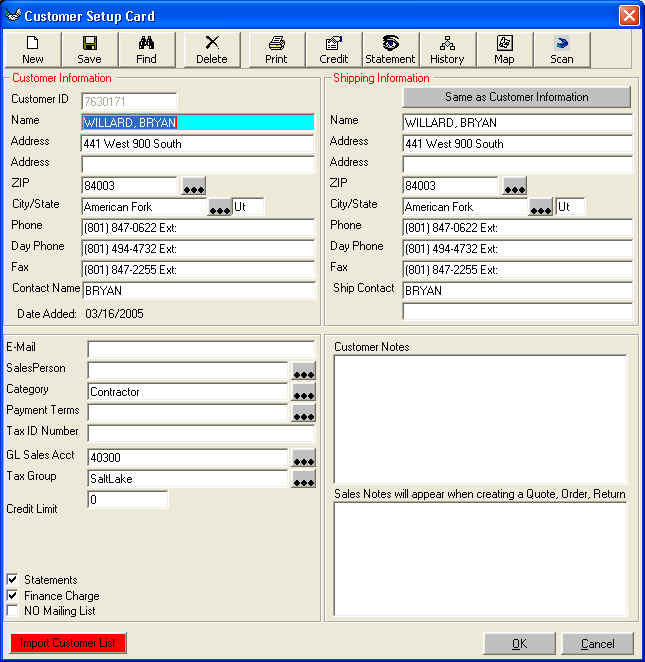This screenshot has width=645, height=662.
Task: Click the shipping Day Phone field
Action: [518, 249]
